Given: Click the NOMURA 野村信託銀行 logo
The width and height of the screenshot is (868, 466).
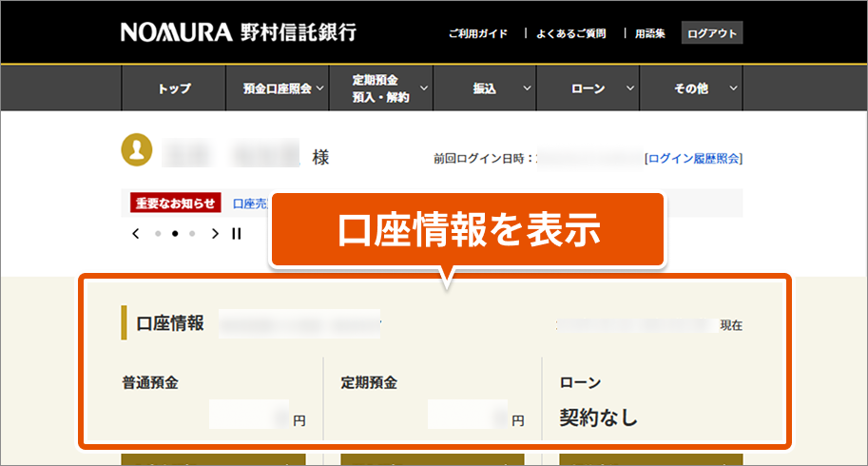Looking at the screenshot, I should 239,32.
